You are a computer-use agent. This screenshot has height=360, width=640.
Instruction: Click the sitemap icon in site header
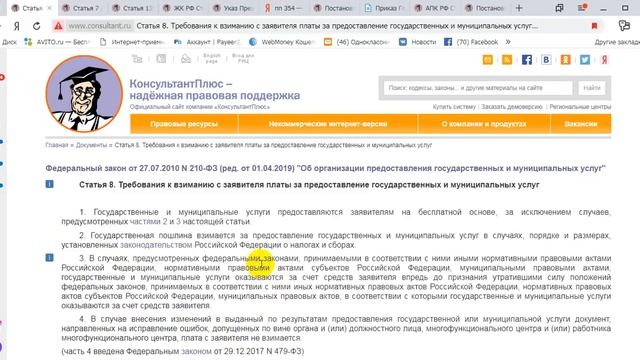pos(137,59)
